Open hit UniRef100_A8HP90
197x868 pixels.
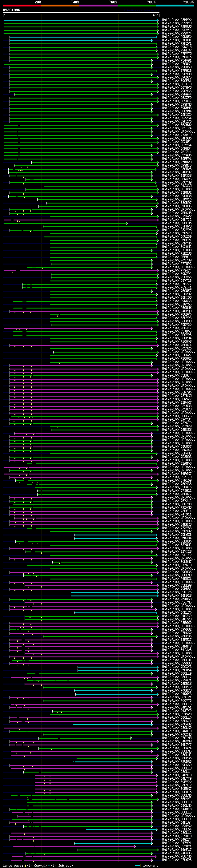click(176, 20)
